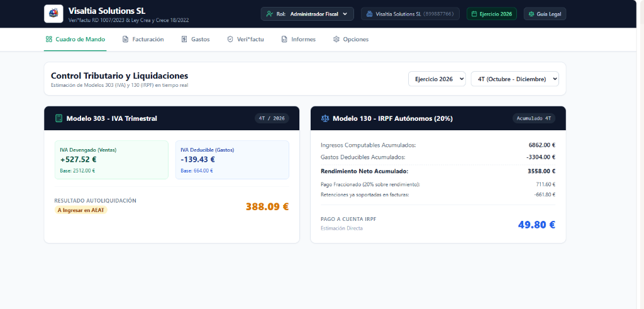This screenshot has width=644, height=309.
Task: Click the scales icon in Guía Legal button
Action: point(531,14)
